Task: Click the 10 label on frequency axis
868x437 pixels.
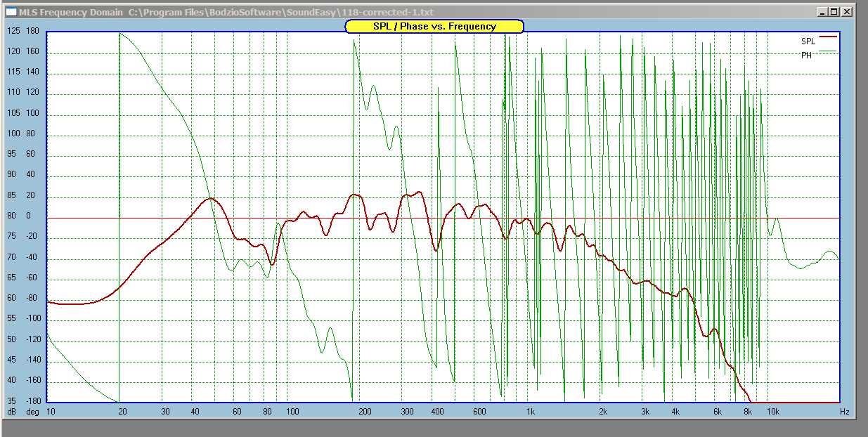Action: click(51, 412)
